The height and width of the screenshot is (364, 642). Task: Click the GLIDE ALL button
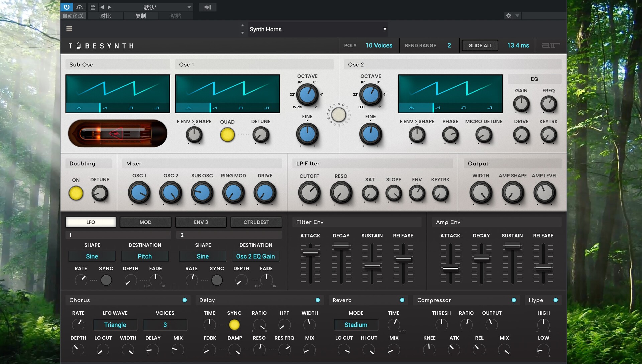pos(480,45)
